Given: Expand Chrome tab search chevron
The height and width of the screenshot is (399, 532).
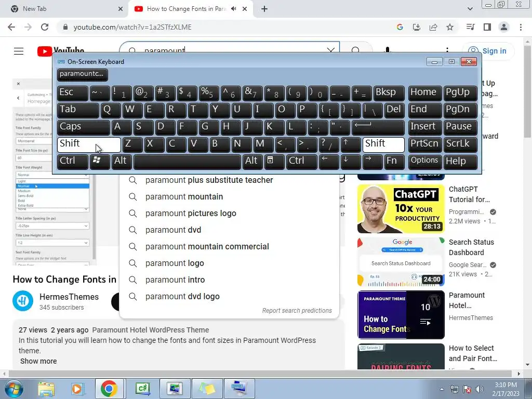Looking at the screenshot, I should (470, 9).
